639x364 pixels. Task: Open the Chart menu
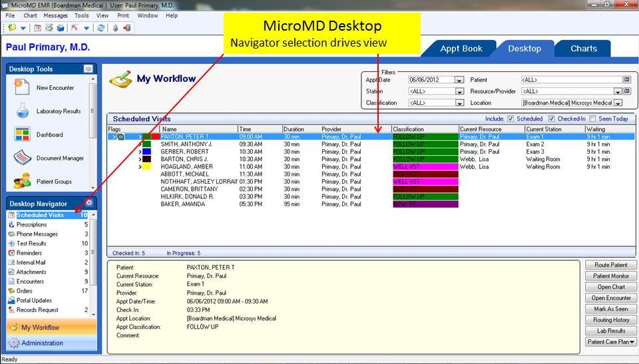coord(30,15)
